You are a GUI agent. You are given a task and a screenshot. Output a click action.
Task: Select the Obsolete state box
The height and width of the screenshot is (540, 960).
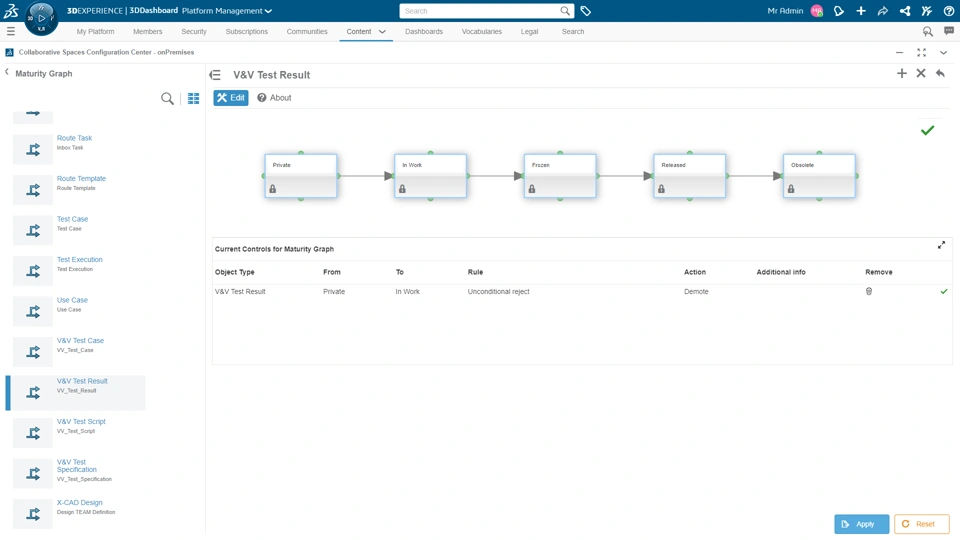819,176
